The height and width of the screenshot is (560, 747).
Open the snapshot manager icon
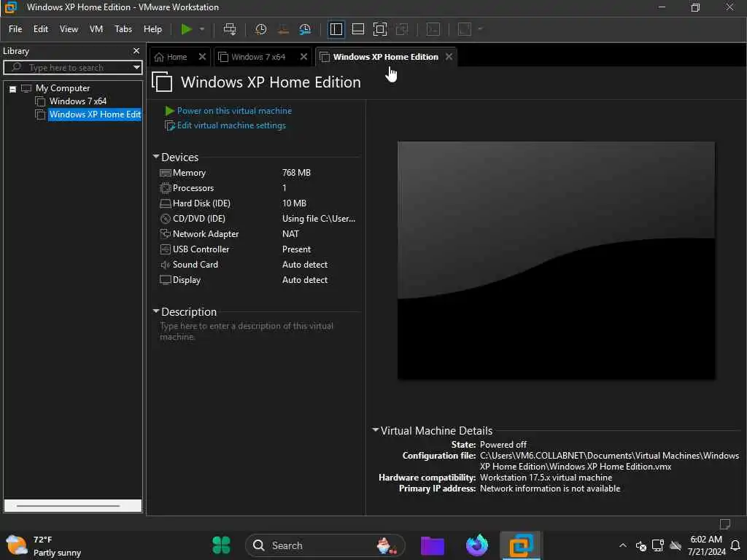pos(305,29)
